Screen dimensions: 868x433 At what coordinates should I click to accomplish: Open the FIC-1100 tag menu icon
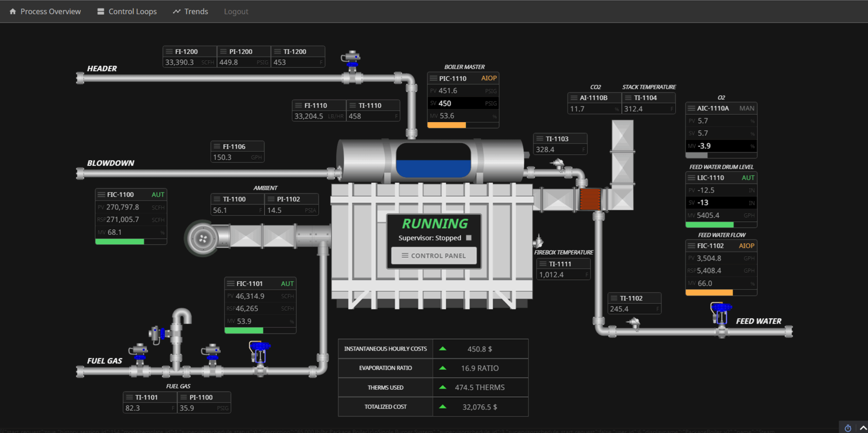[102, 194]
